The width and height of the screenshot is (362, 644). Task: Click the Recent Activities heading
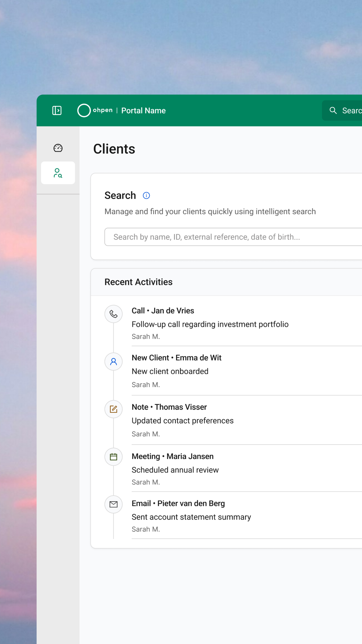[x=138, y=282]
